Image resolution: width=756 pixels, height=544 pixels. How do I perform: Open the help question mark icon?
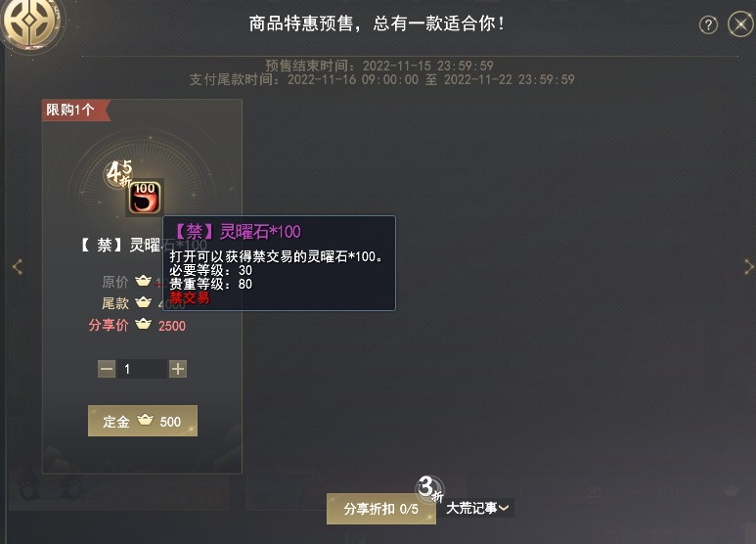[708, 24]
